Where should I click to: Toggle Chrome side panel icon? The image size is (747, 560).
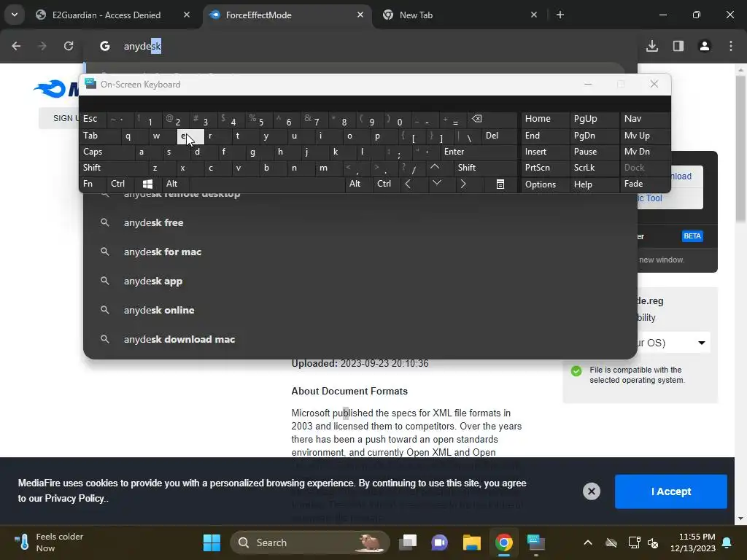[x=678, y=46]
